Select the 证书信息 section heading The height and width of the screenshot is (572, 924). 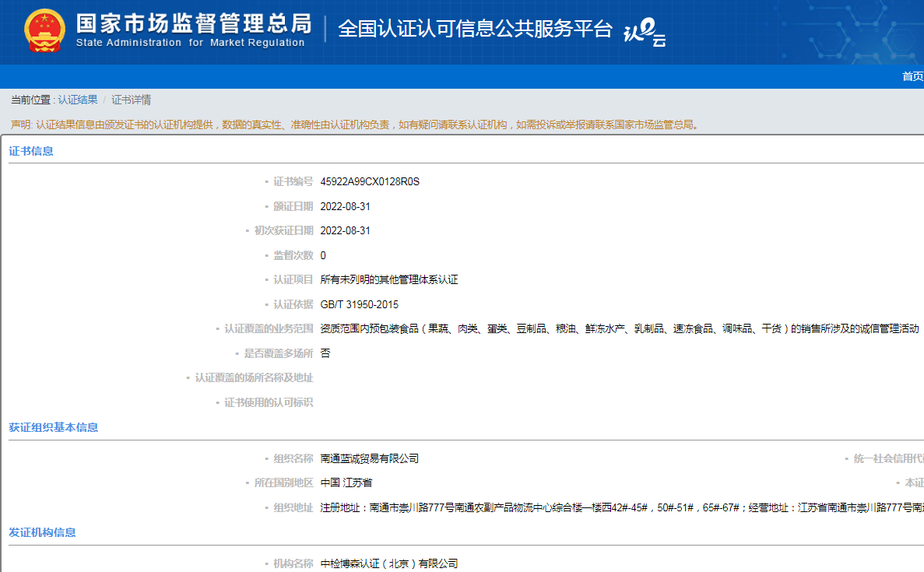click(x=31, y=152)
